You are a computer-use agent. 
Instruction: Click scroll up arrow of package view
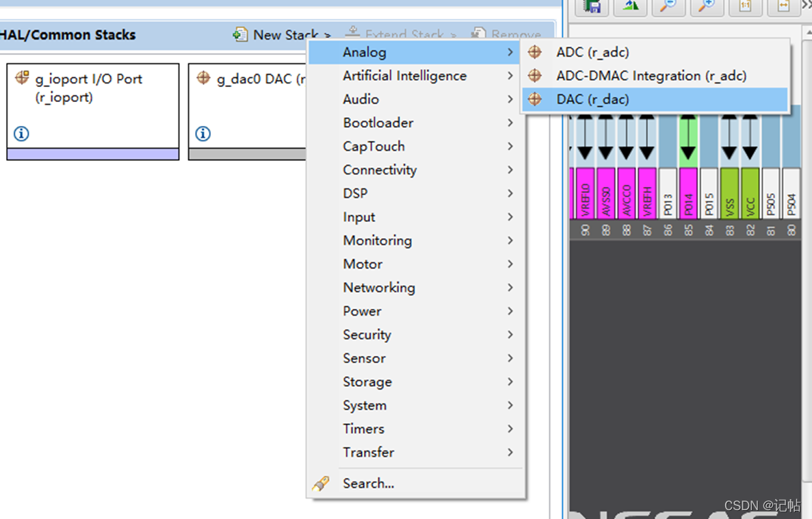coord(808,32)
